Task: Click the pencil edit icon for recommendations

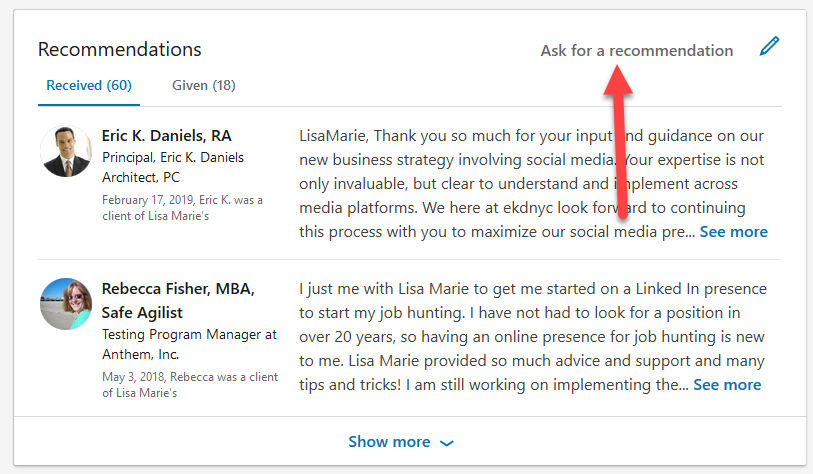Action: tap(769, 46)
